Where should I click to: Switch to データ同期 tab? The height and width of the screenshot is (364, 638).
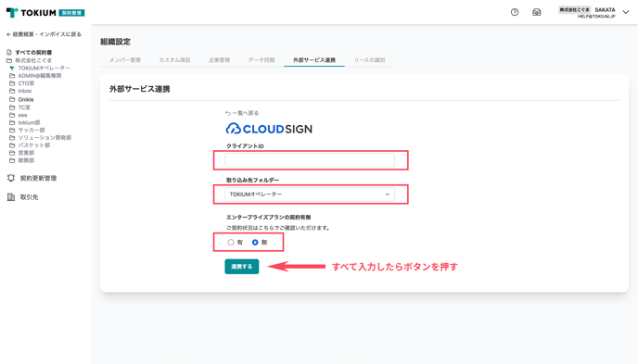(x=262, y=59)
